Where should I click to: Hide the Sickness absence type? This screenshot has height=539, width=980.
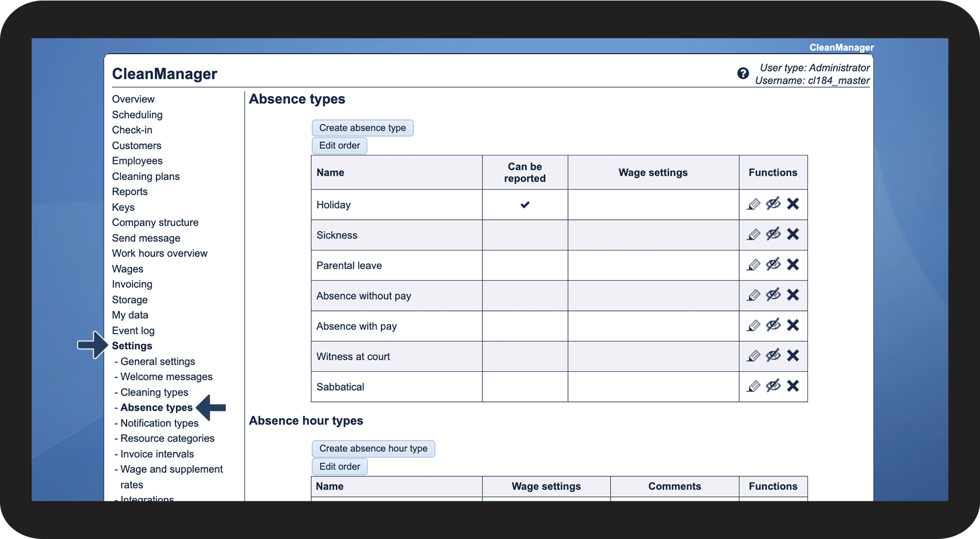(x=773, y=234)
